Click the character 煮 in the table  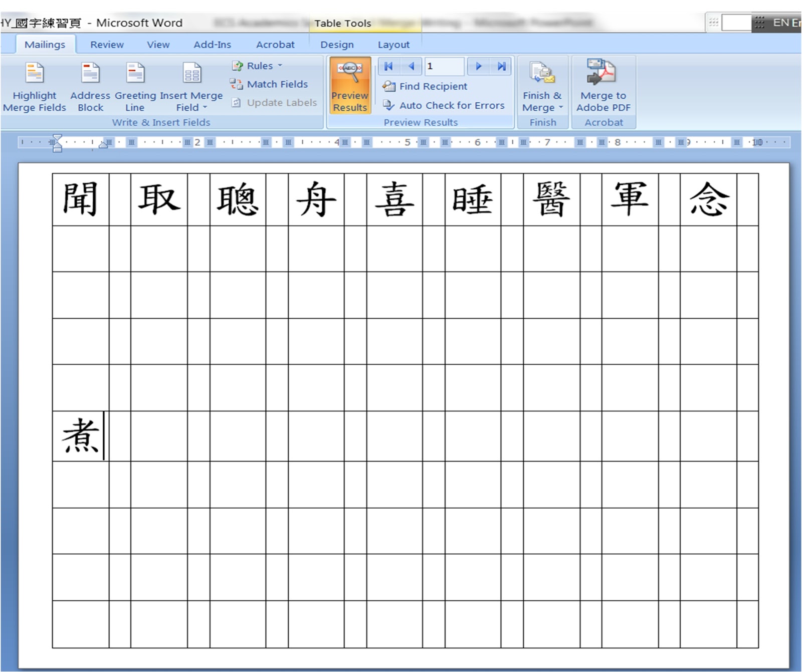tap(81, 435)
